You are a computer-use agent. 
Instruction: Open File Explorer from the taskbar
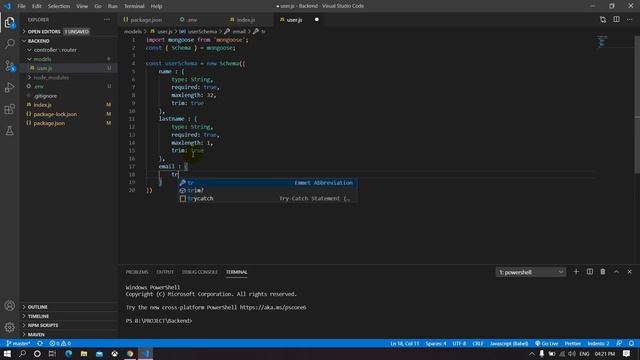tap(84, 353)
